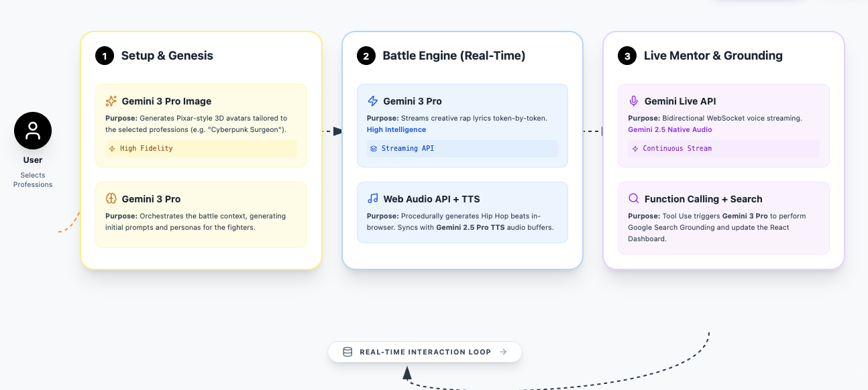The width and height of the screenshot is (868, 390).
Task: Click the music note icon beside Web Audio API
Action: [x=373, y=199]
